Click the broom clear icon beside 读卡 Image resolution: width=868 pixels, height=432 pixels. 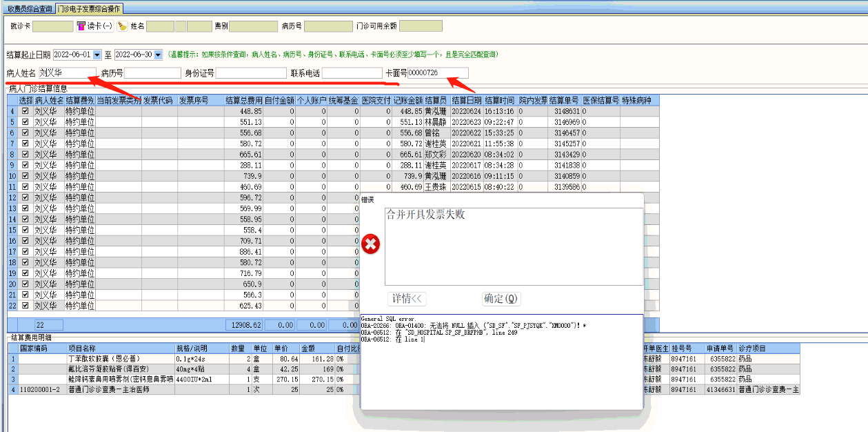tap(122, 26)
